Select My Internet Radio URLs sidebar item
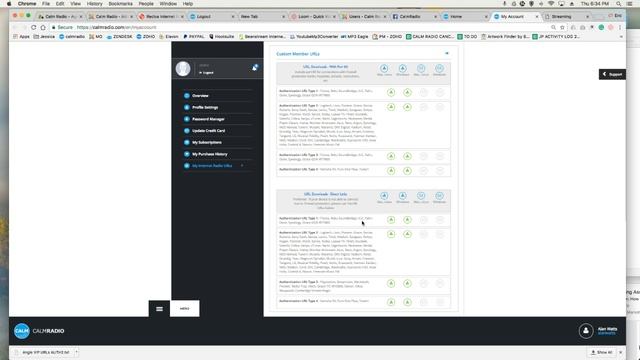Screen dimensions: 640x360 (x=212, y=166)
